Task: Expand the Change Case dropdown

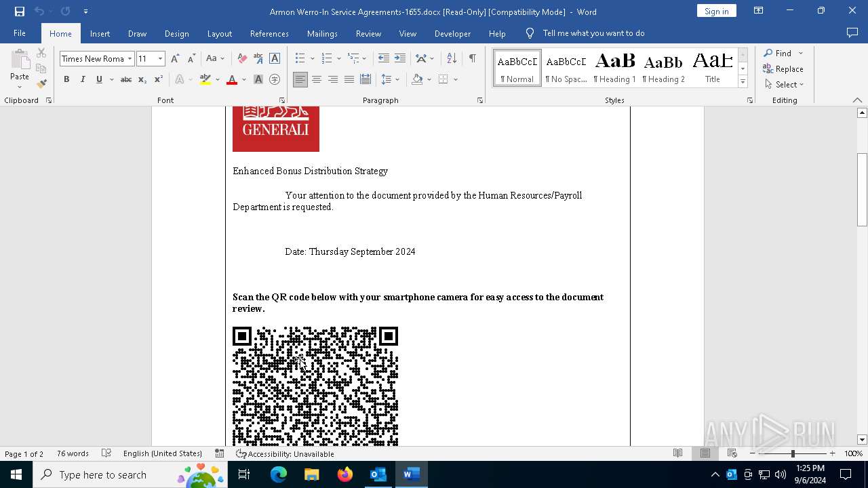Action: coord(223,59)
